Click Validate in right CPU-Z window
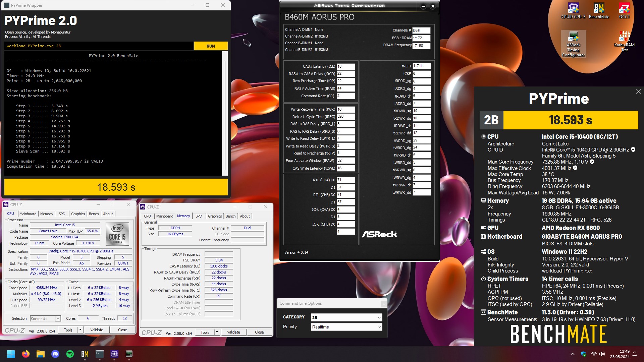Viewport: 644px width, 362px height. pos(233,332)
